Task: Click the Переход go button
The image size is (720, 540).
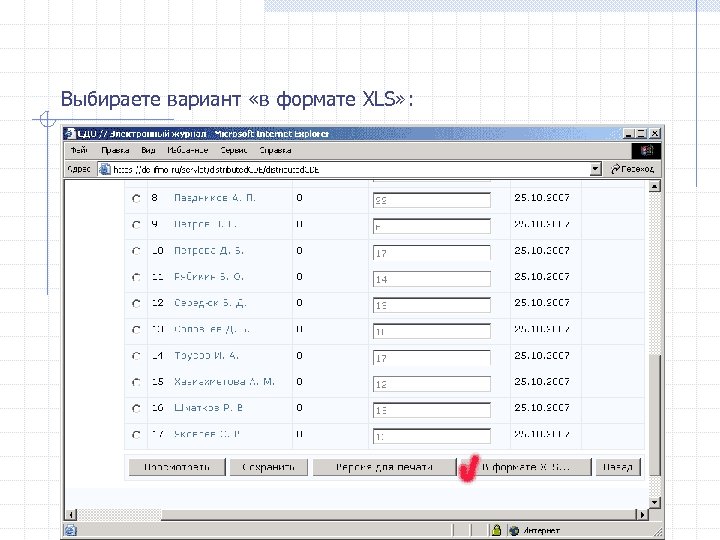Action: [x=633, y=169]
